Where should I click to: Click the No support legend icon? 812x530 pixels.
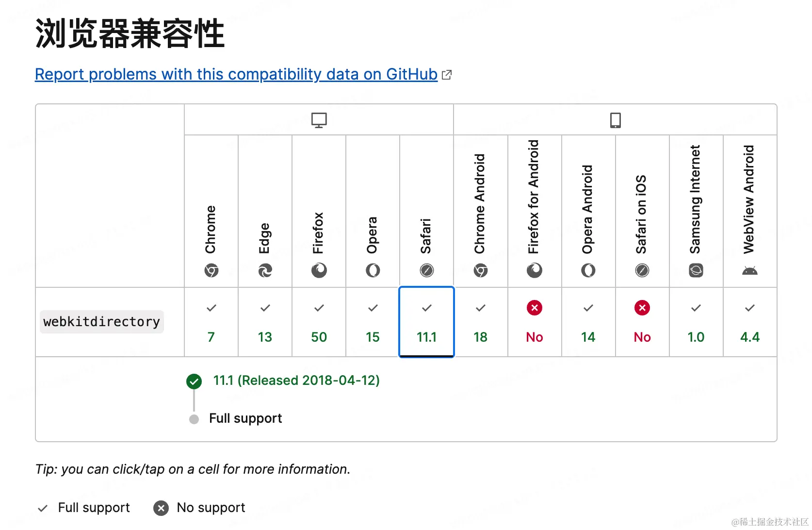[161, 508]
